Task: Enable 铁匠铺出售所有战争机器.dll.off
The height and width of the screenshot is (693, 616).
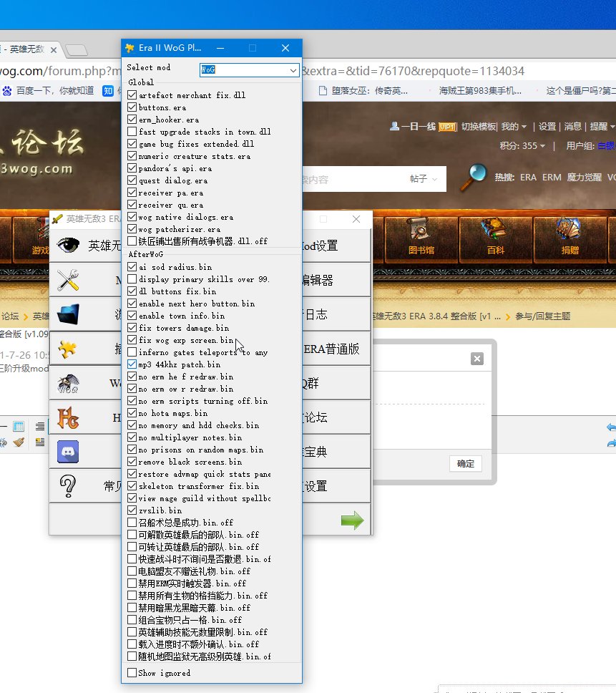Action: pos(132,241)
